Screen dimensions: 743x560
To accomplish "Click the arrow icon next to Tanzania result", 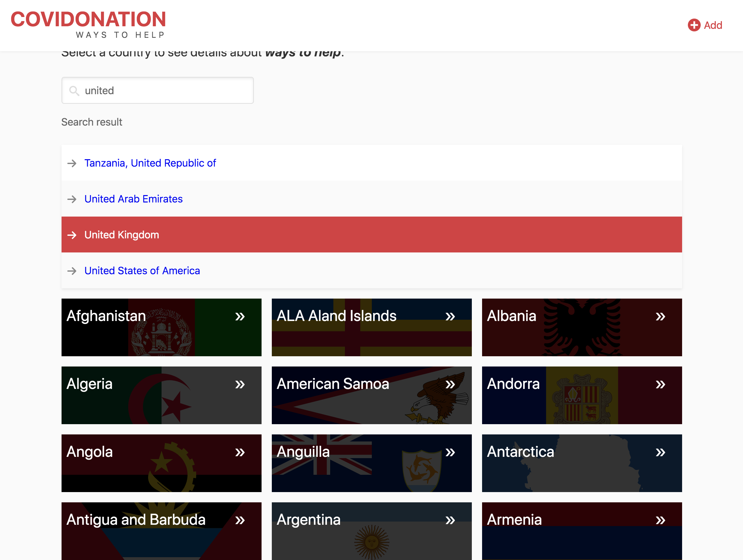I will [71, 163].
